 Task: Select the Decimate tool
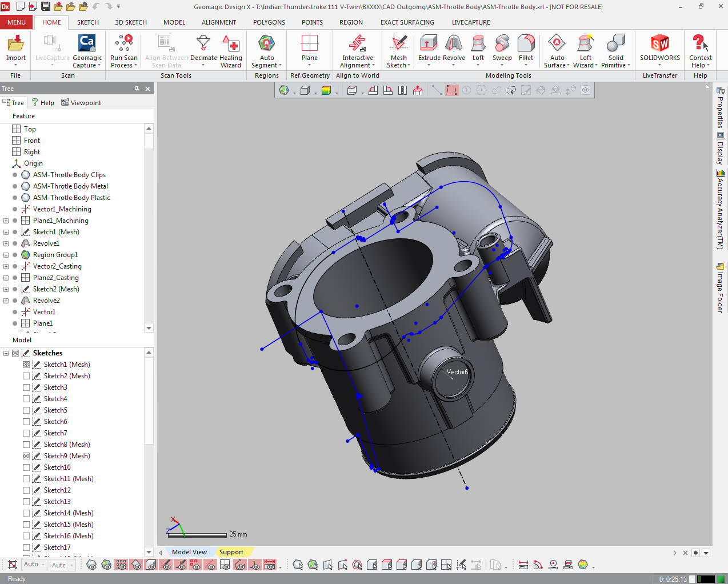coord(203,47)
